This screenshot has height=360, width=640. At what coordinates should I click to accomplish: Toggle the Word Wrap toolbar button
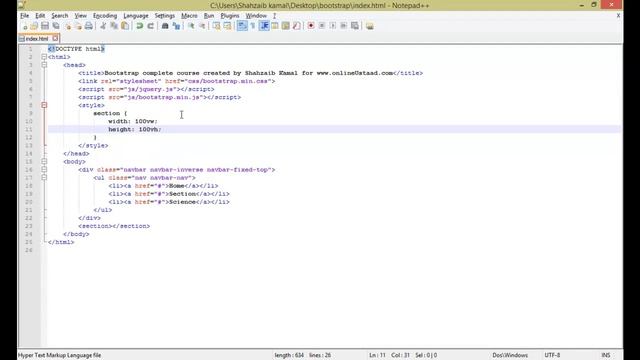[242, 26]
